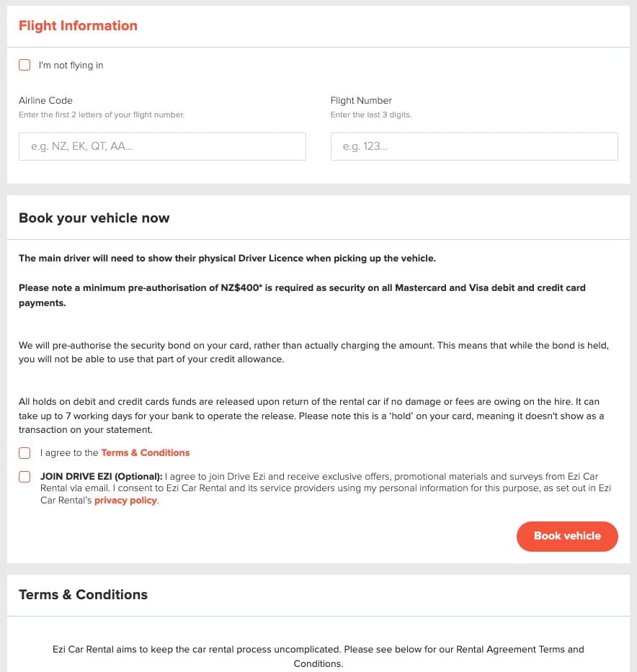Tick the "I'm not flying in" checkbox

pyautogui.click(x=24, y=65)
